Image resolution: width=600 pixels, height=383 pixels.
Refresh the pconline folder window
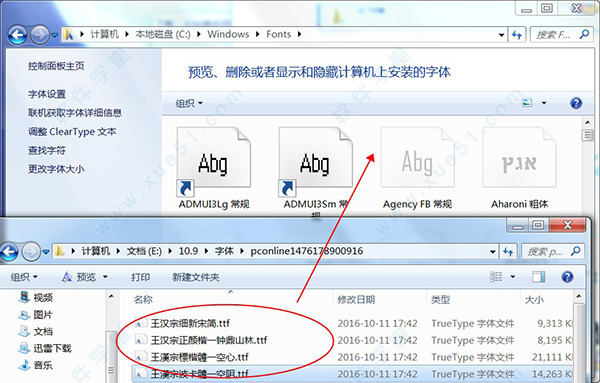[508, 252]
